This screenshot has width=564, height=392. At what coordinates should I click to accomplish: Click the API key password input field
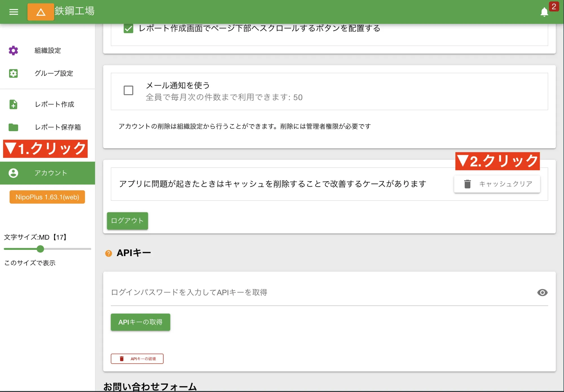pyautogui.click(x=254, y=293)
